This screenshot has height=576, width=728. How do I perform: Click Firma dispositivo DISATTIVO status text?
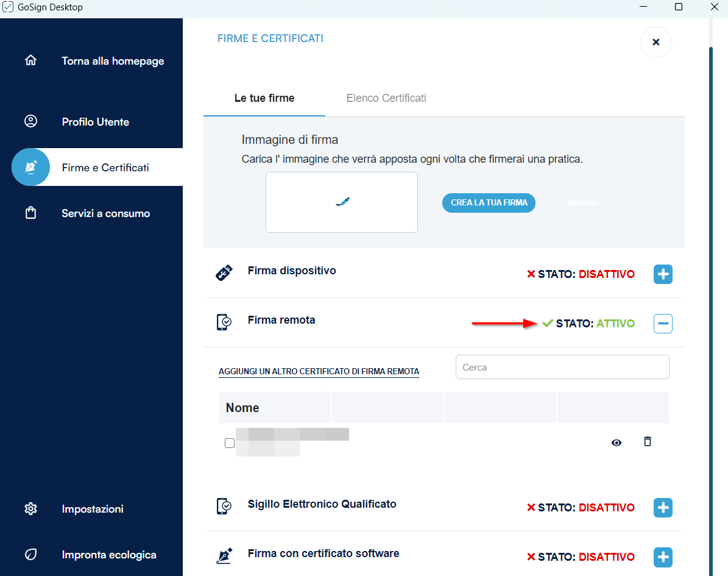[586, 274]
